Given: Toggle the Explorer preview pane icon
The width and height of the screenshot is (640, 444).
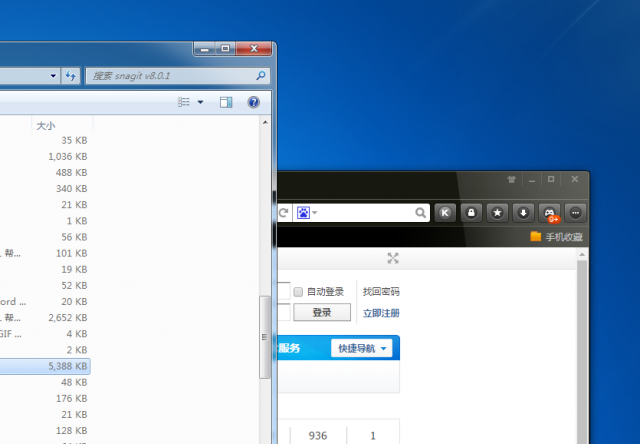Looking at the screenshot, I should (x=226, y=102).
